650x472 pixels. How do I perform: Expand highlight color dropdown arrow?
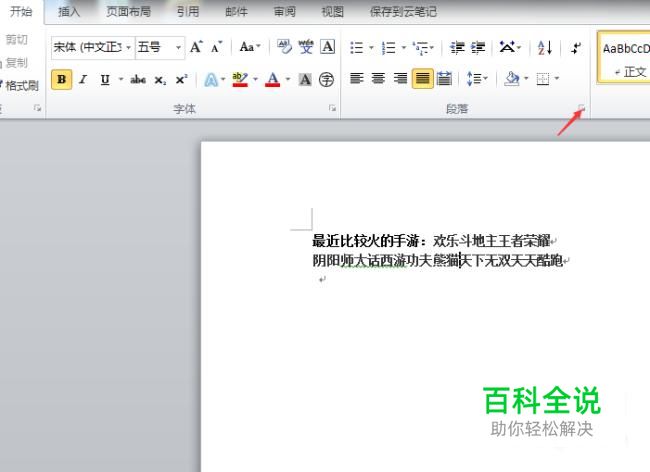point(255,79)
